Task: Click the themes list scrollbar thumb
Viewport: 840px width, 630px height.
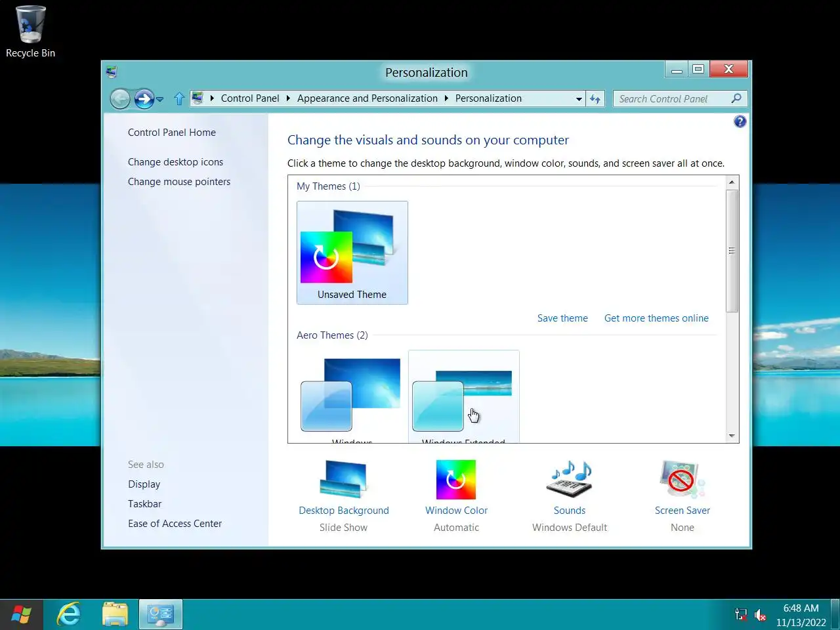Action: 732,251
